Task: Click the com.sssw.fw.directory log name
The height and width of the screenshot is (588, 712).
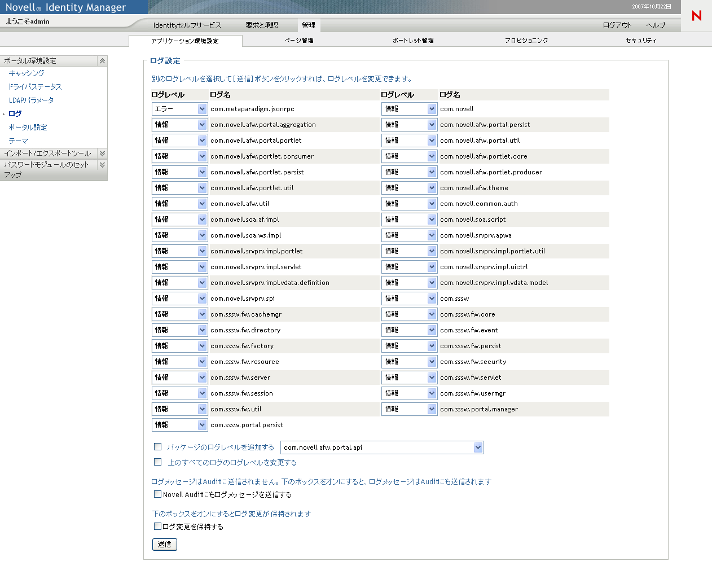Action: 245,330
